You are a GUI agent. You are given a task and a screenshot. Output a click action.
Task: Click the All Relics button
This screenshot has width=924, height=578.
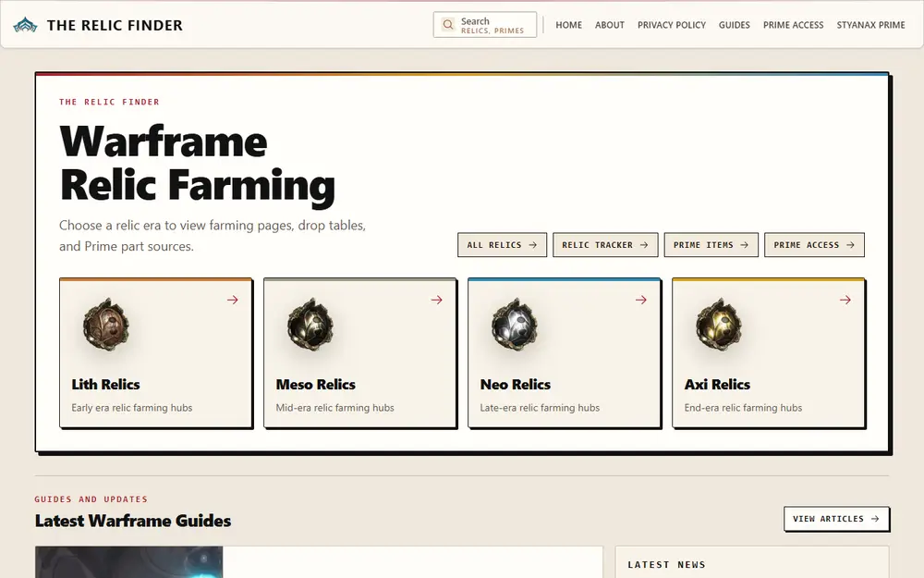(x=502, y=245)
